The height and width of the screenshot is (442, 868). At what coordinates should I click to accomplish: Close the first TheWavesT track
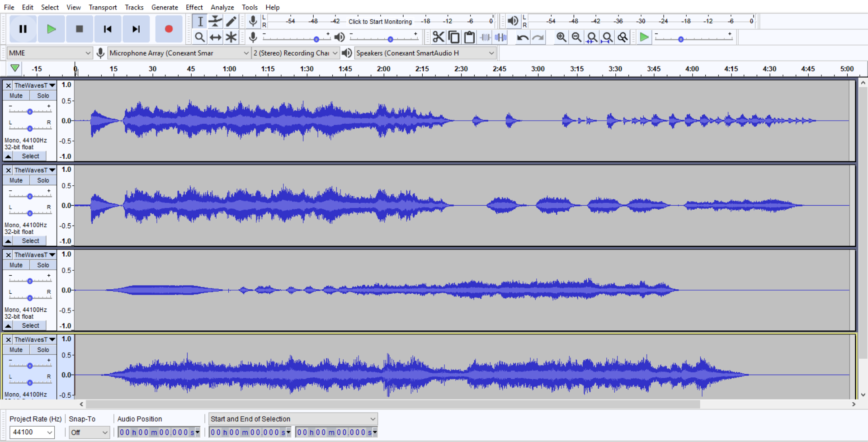pos(8,85)
